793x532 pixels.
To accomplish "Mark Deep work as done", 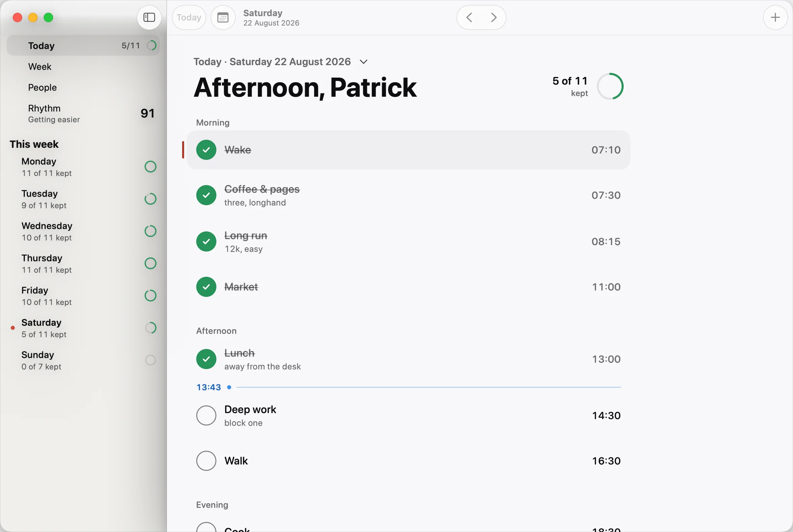I will (206, 415).
